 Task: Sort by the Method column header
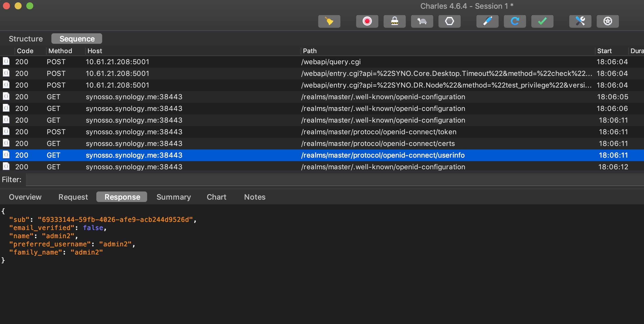point(60,51)
